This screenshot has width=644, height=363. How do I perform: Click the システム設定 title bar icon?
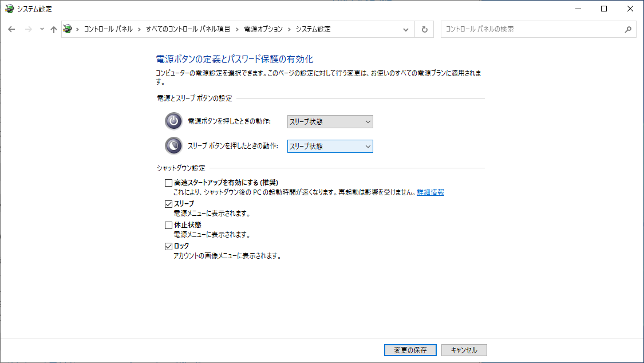(x=9, y=9)
